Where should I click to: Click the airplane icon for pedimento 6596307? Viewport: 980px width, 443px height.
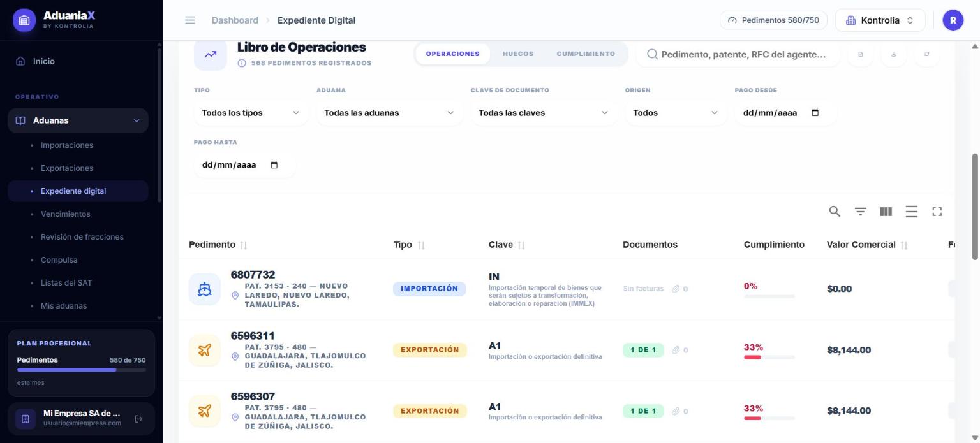coord(204,411)
